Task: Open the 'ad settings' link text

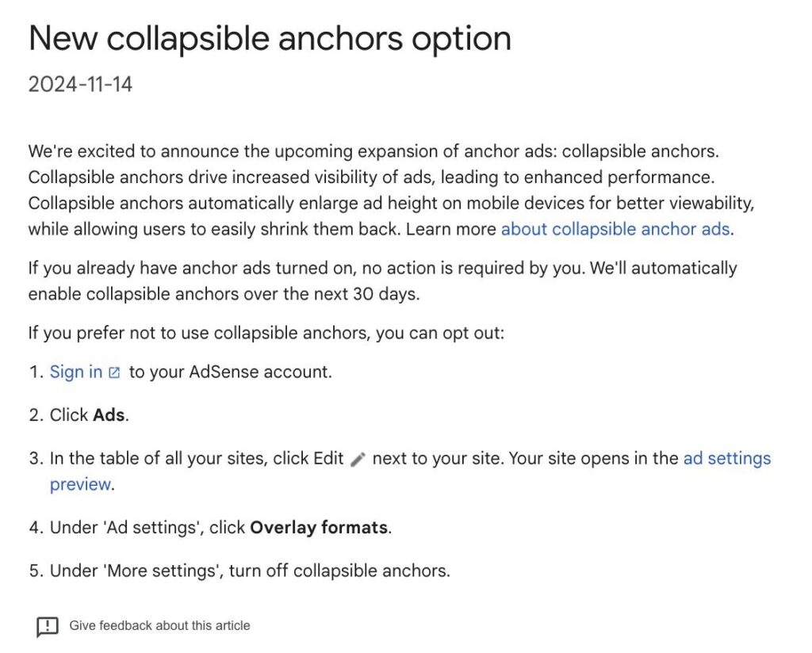Action: tap(727, 458)
